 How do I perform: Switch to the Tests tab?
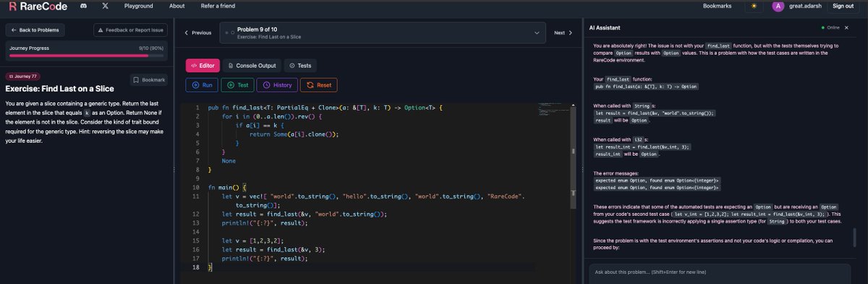pyautogui.click(x=300, y=65)
